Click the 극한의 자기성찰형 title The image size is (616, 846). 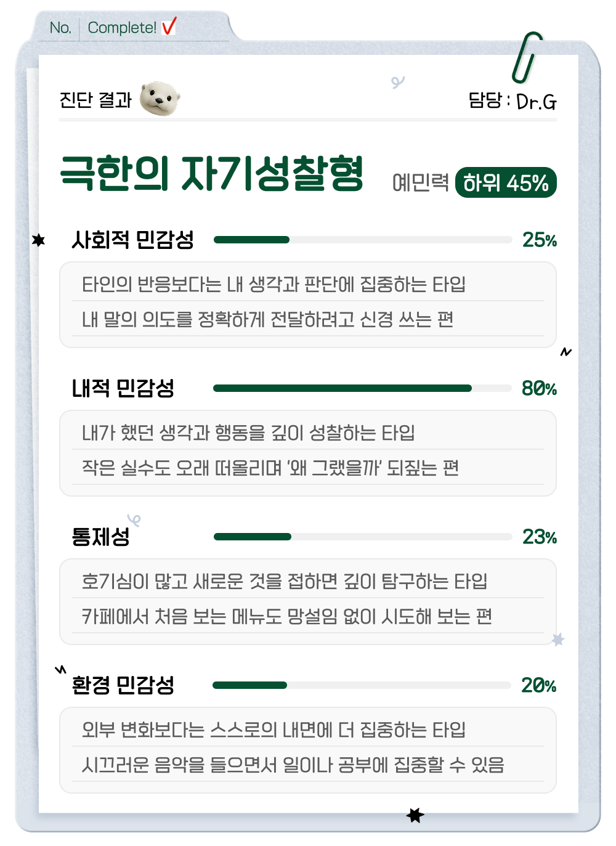point(212,174)
